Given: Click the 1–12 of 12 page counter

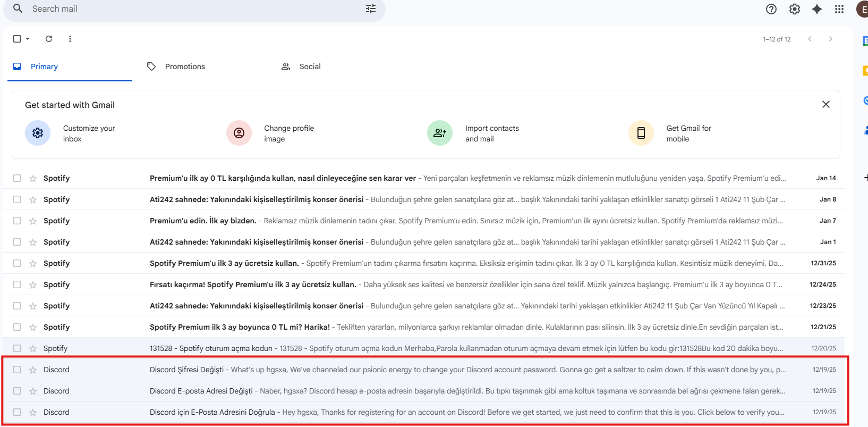Looking at the screenshot, I should click(x=777, y=39).
